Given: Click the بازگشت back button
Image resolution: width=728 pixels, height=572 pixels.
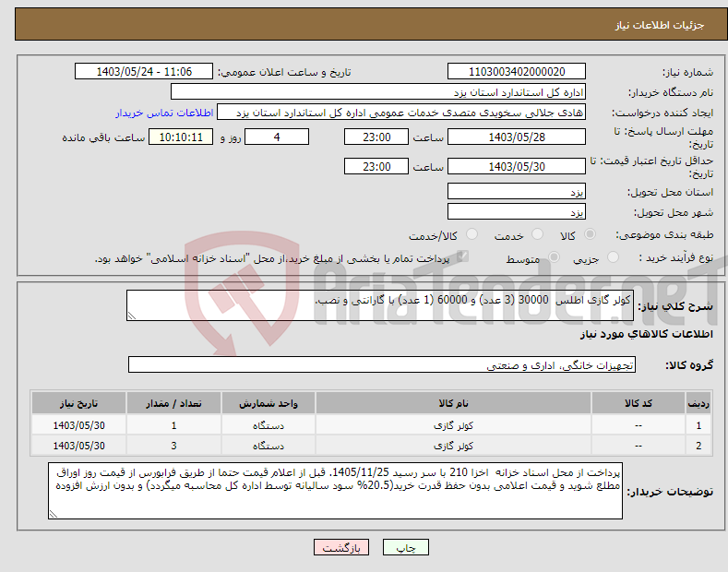Looking at the screenshot, I should (x=341, y=547).
